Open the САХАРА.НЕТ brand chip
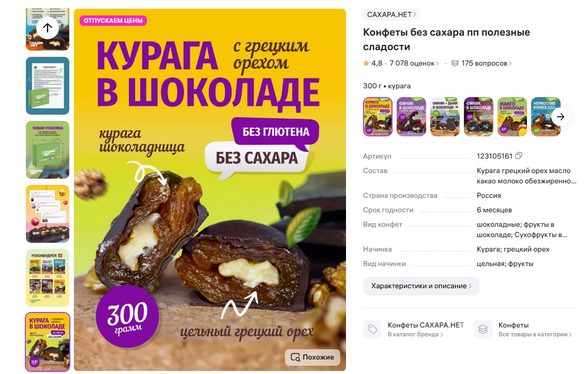This screenshot has height=374, width=588. [x=391, y=14]
